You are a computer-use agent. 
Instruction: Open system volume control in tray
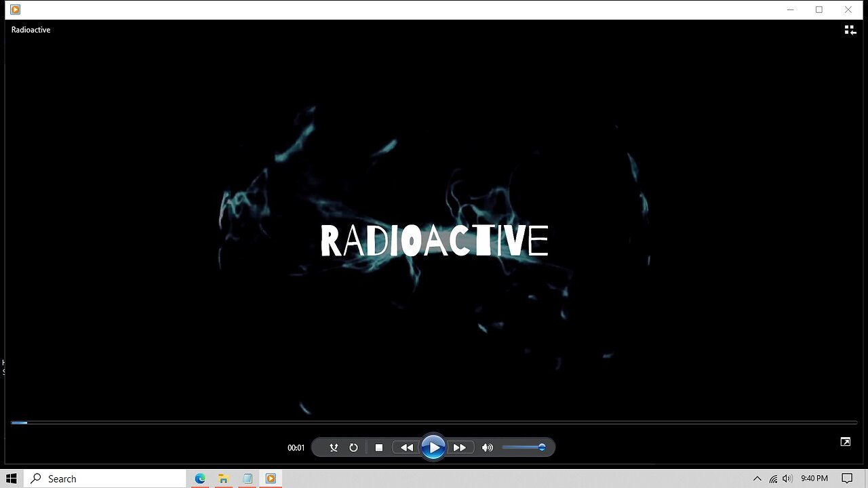tap(787, 479)
